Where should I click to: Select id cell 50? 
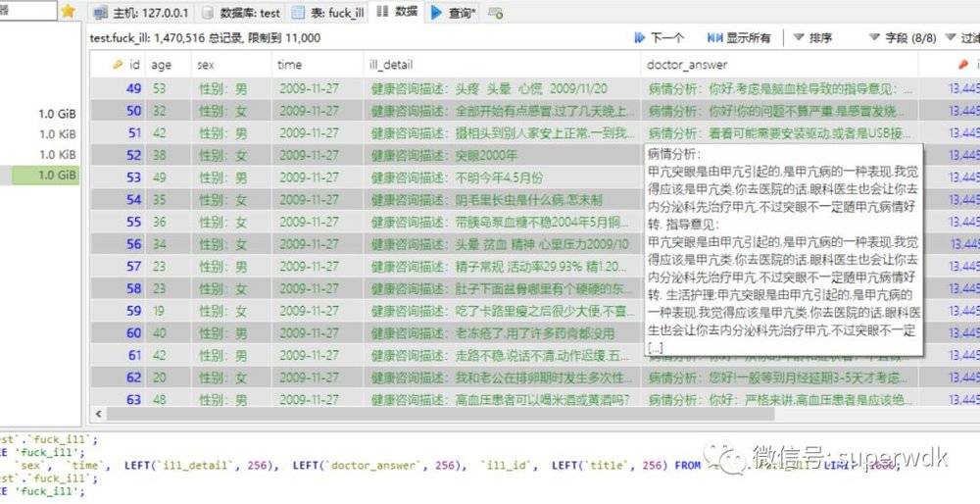(119, 111)
